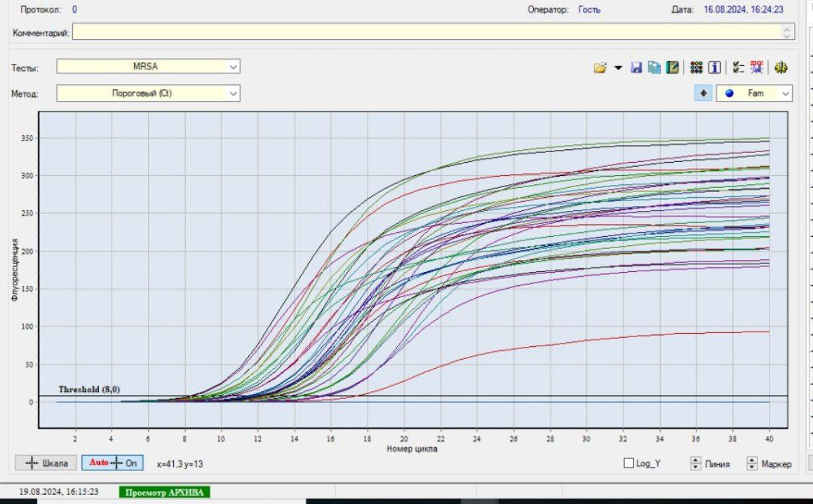Toggle the crosshair button beside Fam
This screenshot has height=504, width=813.
(x=703, y=93)
